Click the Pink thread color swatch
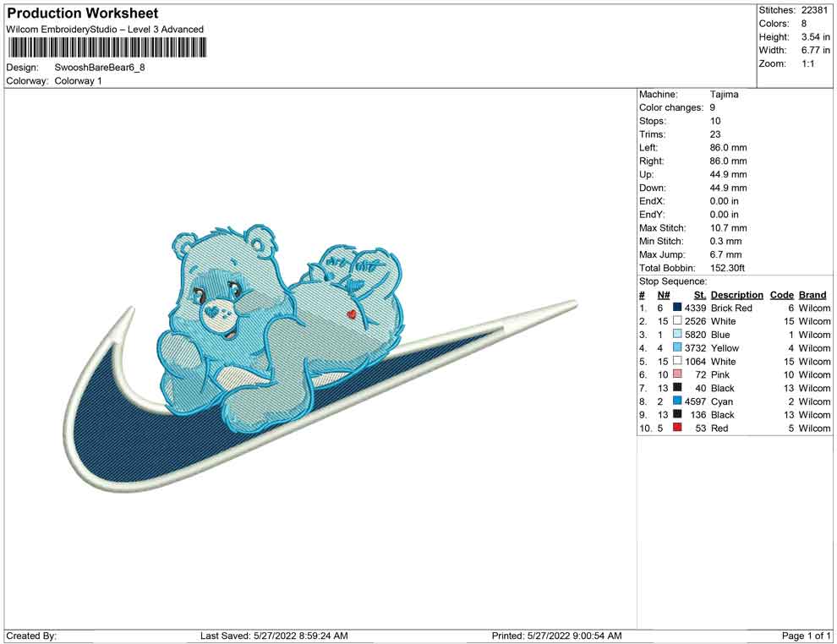Screen dimensions: 837x644 point(677,374)
